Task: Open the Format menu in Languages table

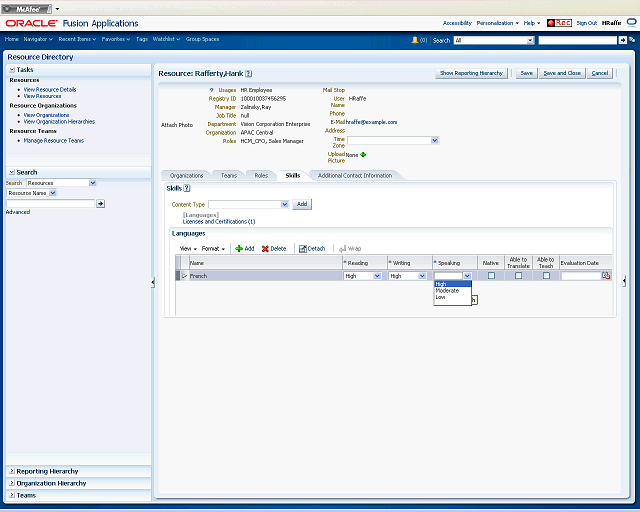Action: (213, 249)
